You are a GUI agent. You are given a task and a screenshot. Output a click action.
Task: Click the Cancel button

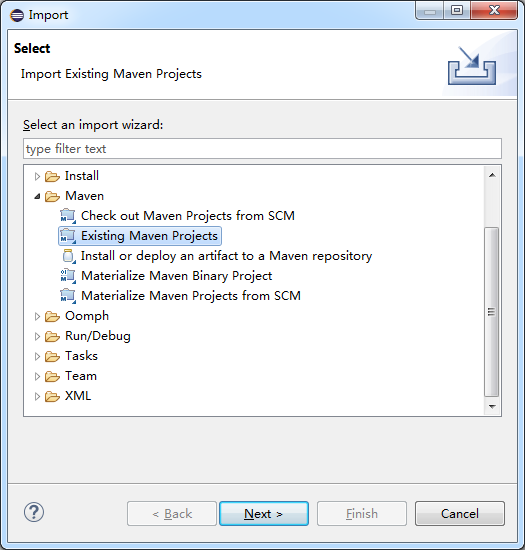[459, 514]
